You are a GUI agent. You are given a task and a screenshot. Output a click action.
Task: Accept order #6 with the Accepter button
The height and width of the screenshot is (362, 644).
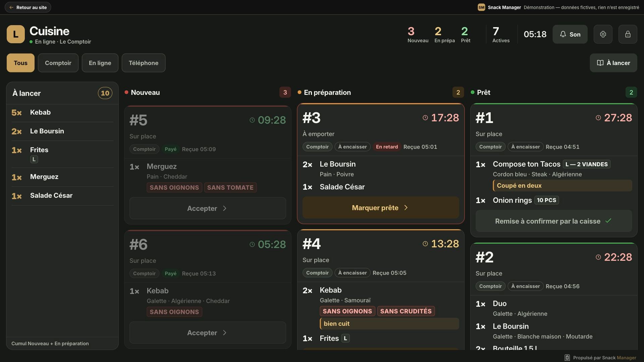coord(208,333)
